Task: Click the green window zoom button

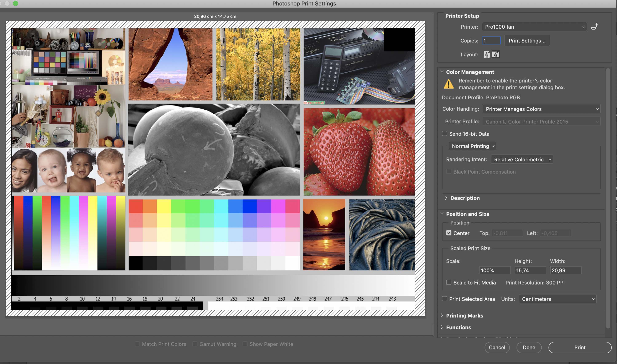Action: (15, 3)
